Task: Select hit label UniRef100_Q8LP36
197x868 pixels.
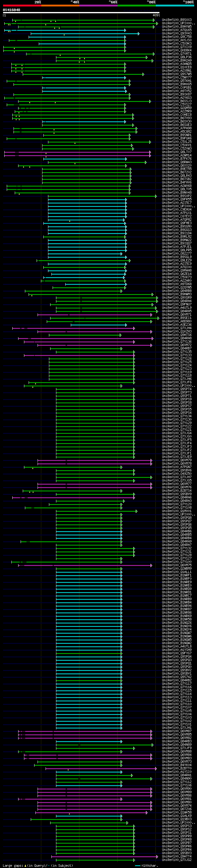Action: (177, 57)
